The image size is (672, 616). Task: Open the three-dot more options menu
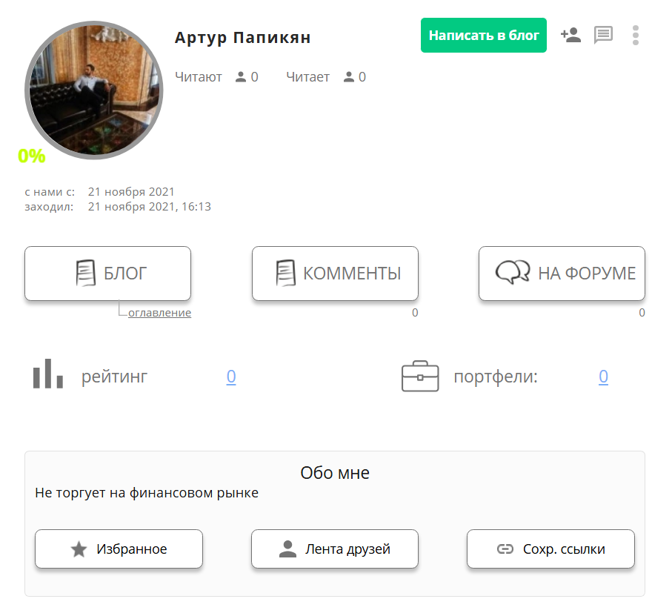tap(636, 36)
